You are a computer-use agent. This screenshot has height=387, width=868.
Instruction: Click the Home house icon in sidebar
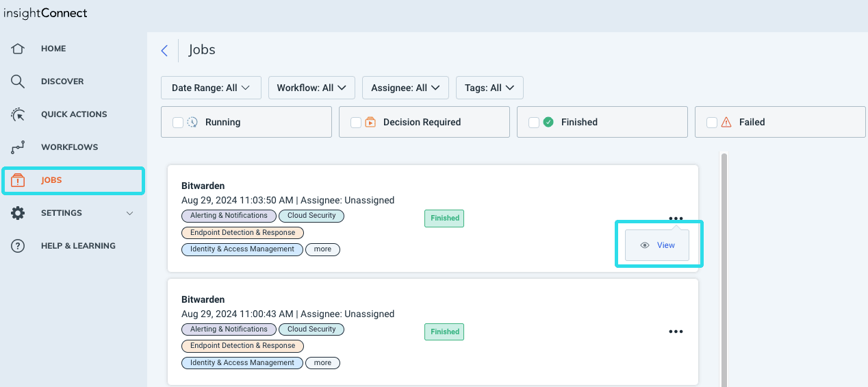[18, 49]
